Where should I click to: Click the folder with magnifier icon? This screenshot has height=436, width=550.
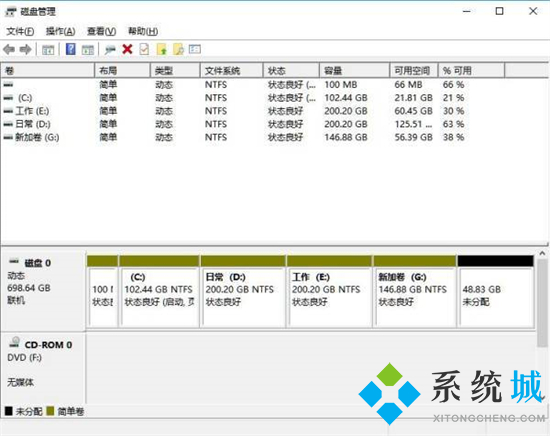pos(179,49)
